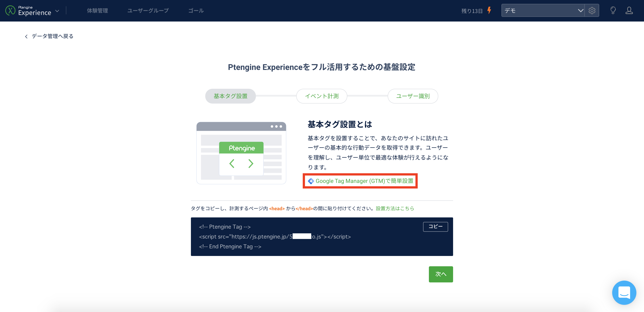Proceed with the 次へ button
This screenshot has width=644, height=312.
click(441, 274)
